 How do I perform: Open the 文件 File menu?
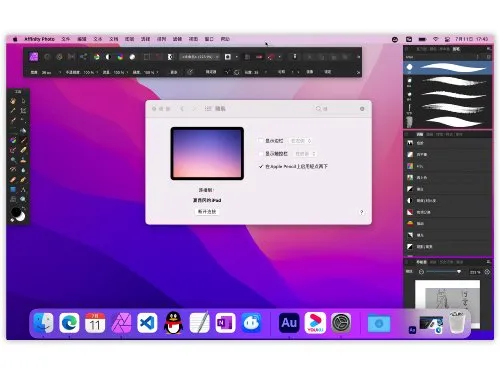[x=66, y=39]
